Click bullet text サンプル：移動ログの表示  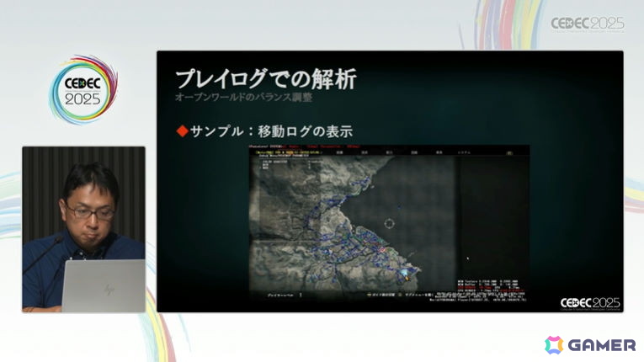point(271,131)
